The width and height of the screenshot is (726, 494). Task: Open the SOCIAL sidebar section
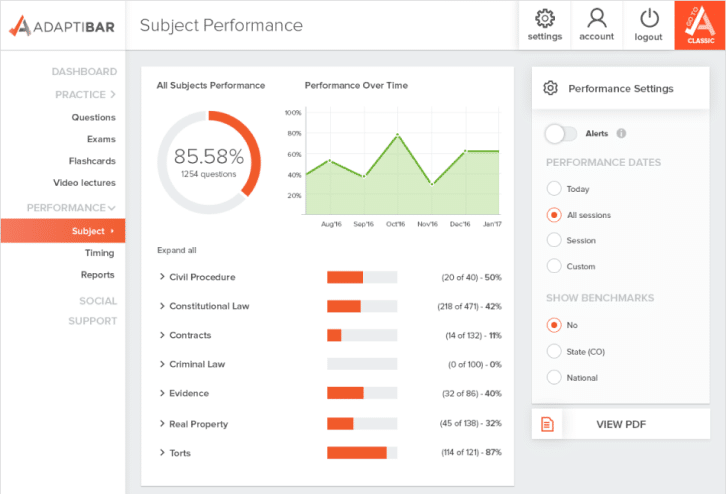click(98, 301)
